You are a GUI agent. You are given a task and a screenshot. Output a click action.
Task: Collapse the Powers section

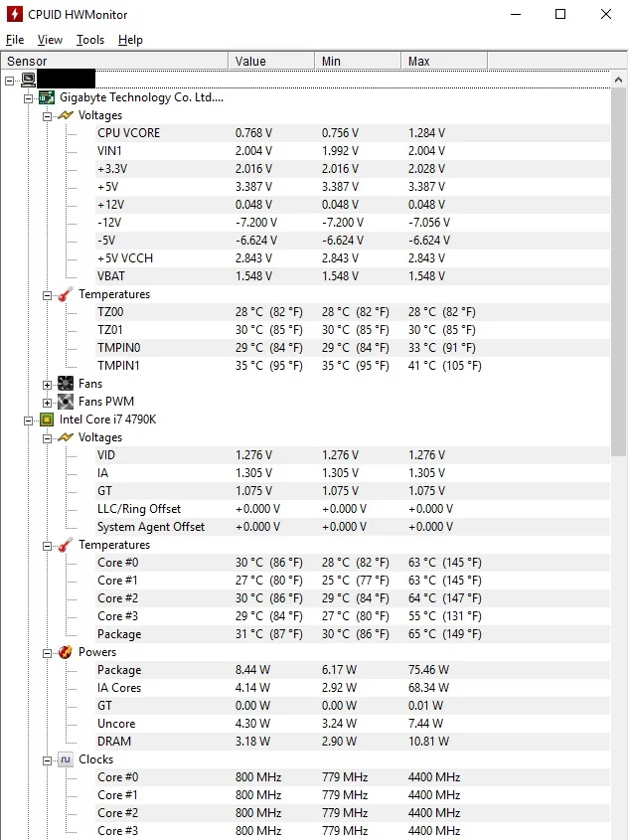(x=47, y=653)
